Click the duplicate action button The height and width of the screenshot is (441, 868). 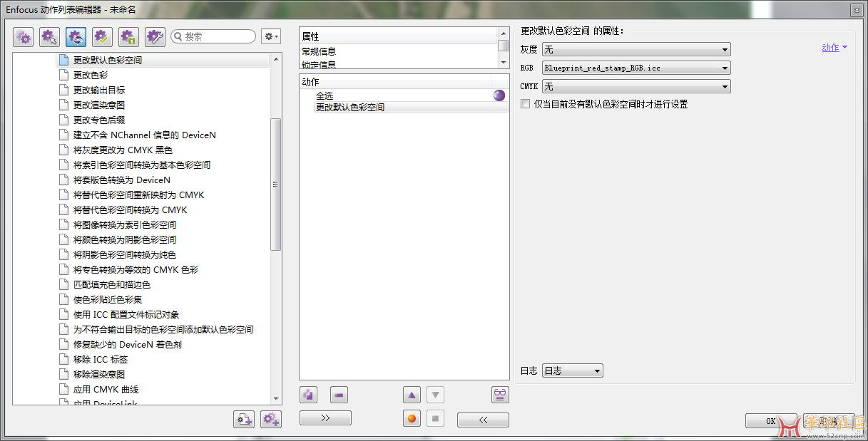[309, 395]
